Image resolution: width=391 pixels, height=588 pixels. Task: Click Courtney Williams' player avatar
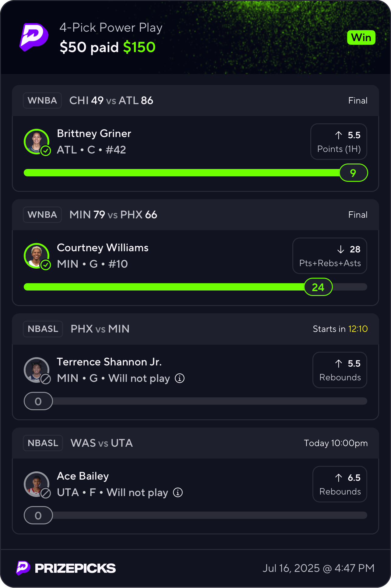coord(37,256)
